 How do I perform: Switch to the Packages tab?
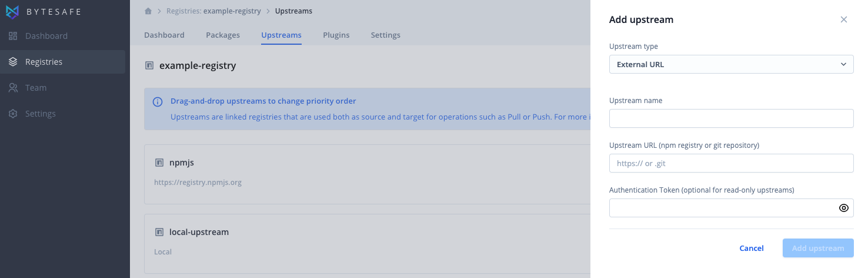(223, 35)
